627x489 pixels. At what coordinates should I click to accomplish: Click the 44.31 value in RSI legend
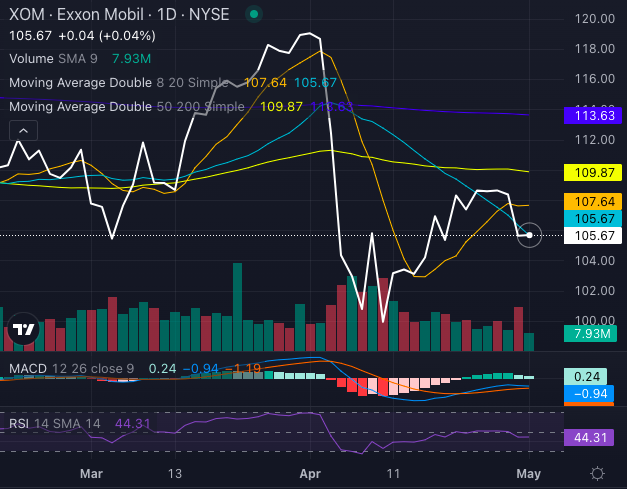tap(133, 423)
